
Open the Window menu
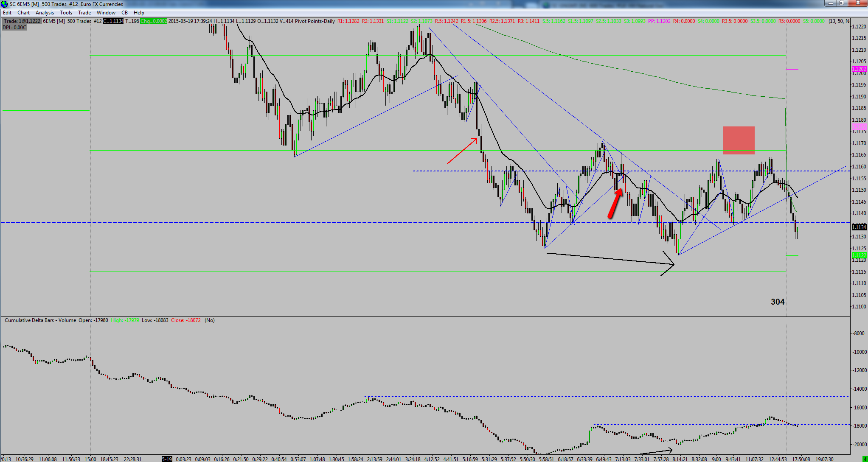[x=106, y=13]
